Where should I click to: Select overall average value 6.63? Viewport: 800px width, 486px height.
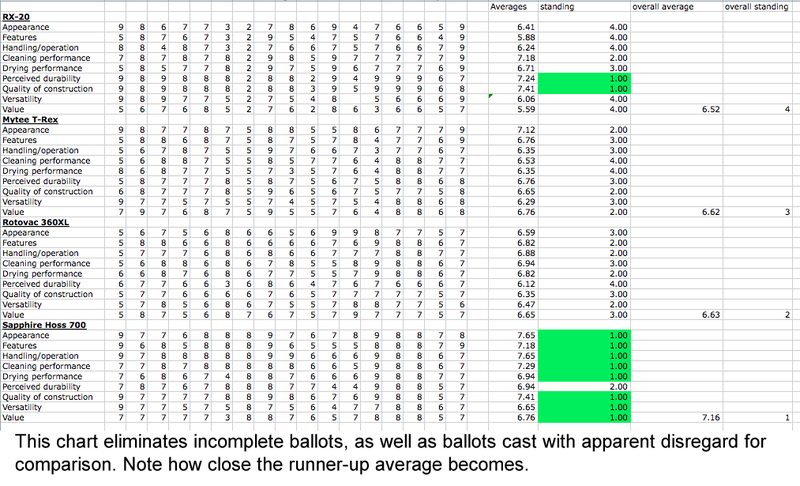pyautogui.click(x=711, y=315)
